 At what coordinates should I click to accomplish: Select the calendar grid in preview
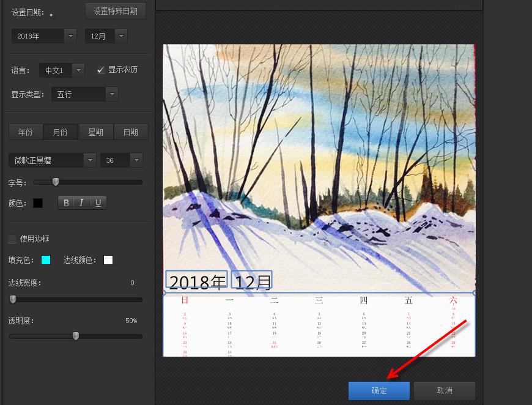(319, 324)
